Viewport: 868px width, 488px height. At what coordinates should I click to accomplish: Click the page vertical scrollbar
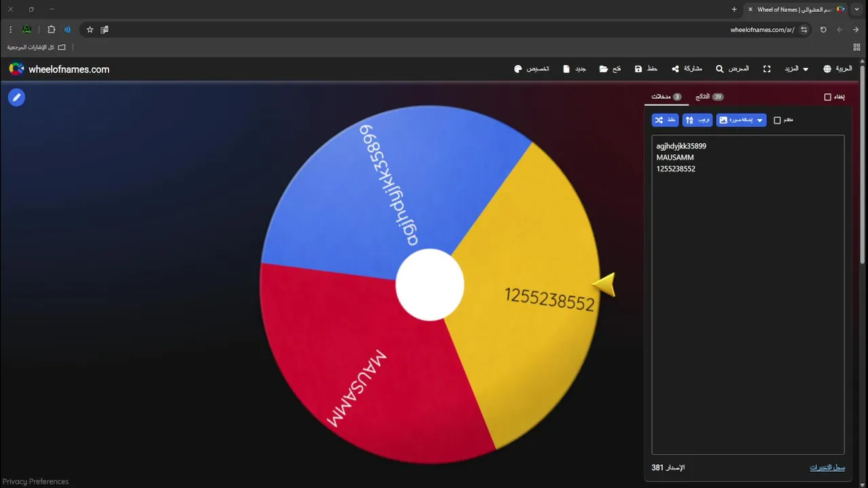point(863,166)
